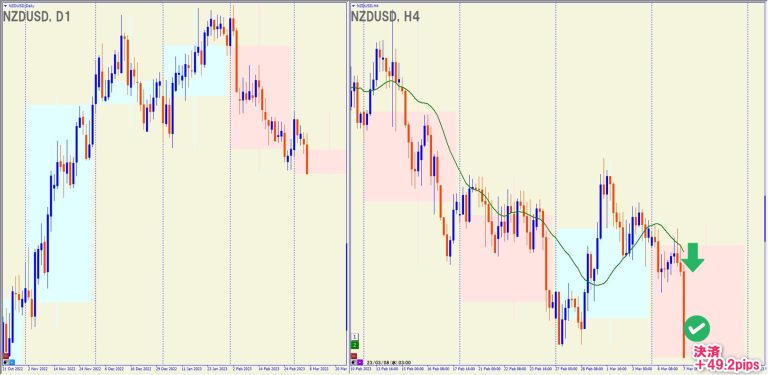Select the NZDUSD, D1 chart title
The width and height of the screenshot is (768, 375).
point(37,17)
